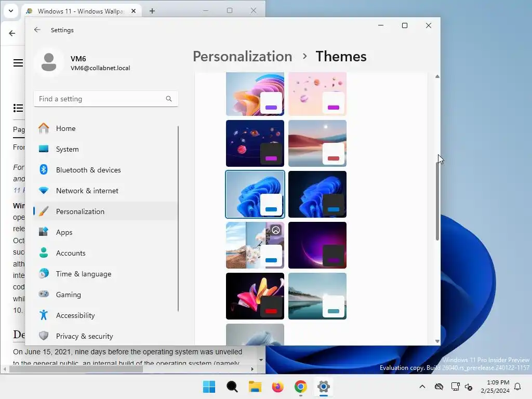This screenshot has height=399, width=532.
Task: Click the themes list scroll up arrow
Action: tap(437, 77)
